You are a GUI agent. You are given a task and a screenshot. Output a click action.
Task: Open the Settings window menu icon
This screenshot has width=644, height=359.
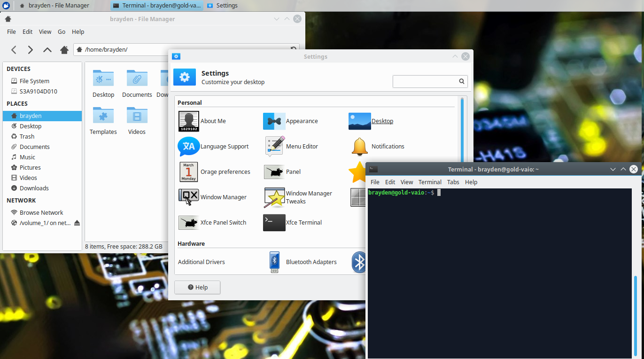tap(176, 56)
